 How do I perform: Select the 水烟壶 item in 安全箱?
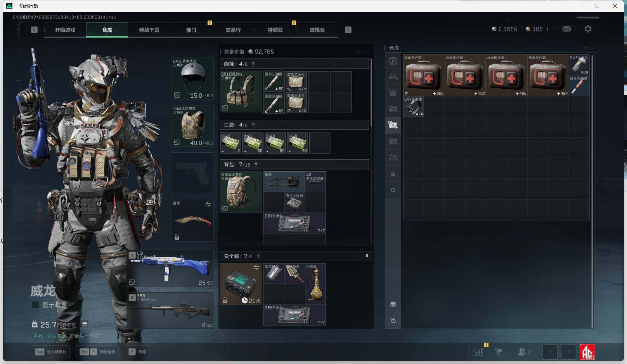click(x=315, y=284)
